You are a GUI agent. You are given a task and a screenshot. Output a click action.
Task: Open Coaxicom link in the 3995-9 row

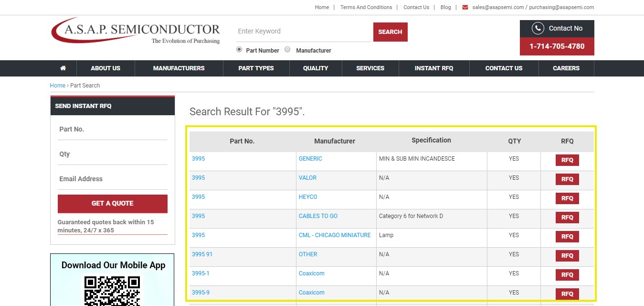coord(312,293)
